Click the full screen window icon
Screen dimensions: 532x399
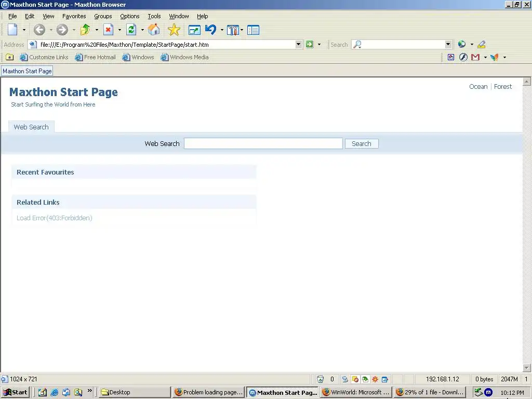(x=194, y=30)
